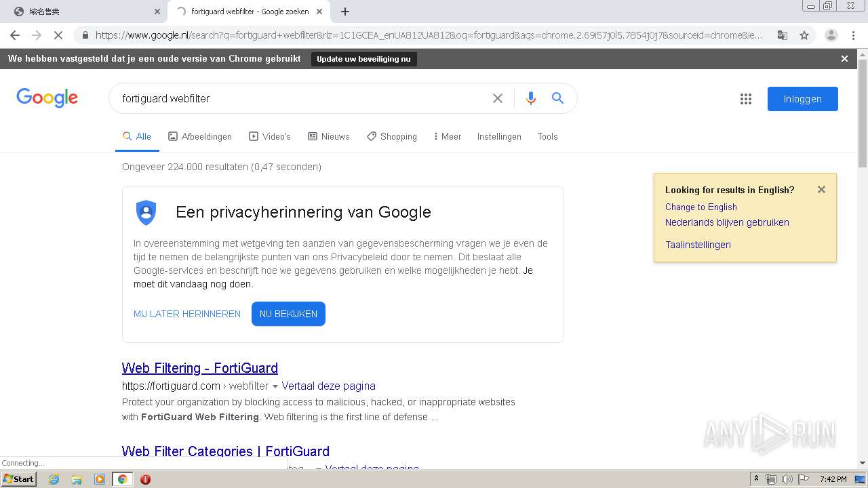Select the Shopping tab
The height and width of the screenshot is (488, 868).
(x=392, y=136)
